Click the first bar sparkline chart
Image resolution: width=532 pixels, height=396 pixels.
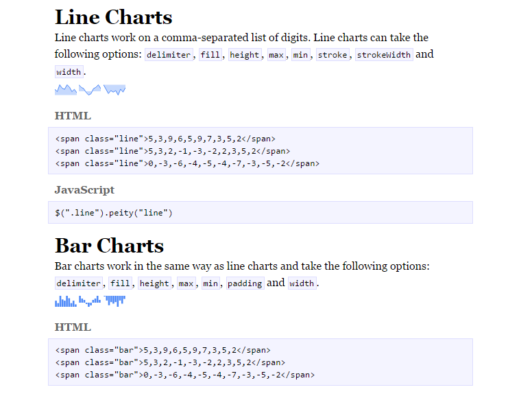click(x=65, y=301)
